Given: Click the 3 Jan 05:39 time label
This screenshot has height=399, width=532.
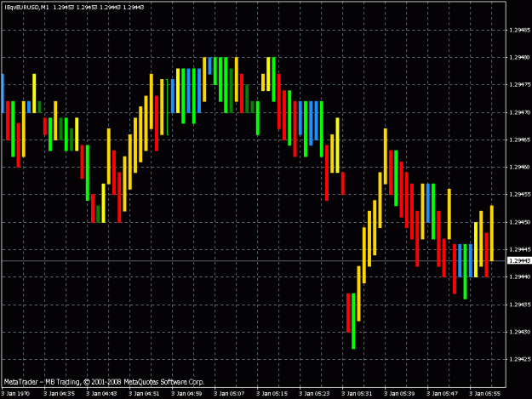Looking at the screenshot, I should coord(399,394).
